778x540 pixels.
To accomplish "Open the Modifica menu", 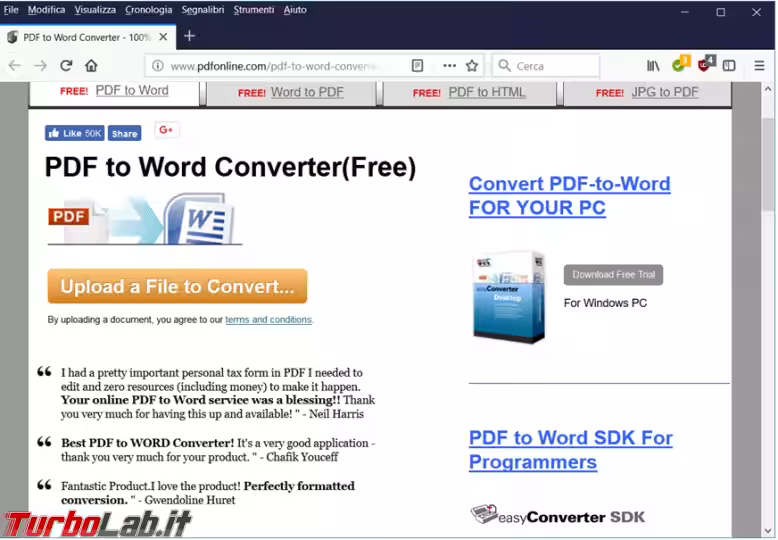I will 46,10.
